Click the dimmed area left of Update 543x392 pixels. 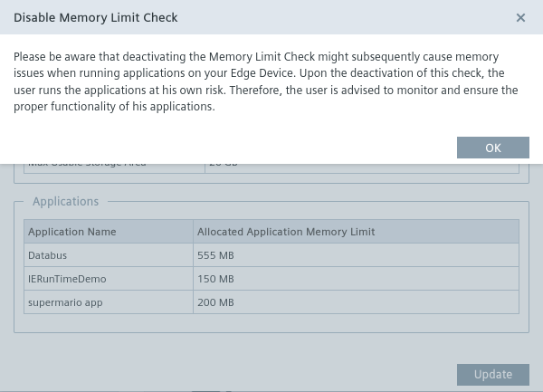point(226,374)
